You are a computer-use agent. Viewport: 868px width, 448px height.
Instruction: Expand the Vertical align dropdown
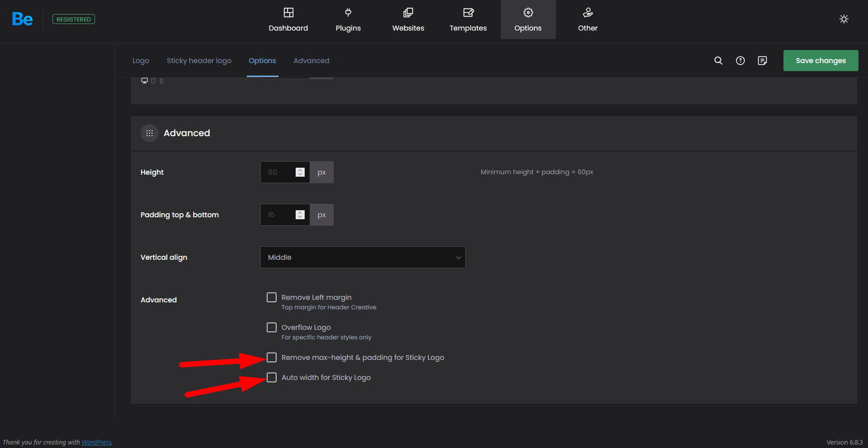tap(363, 257)
